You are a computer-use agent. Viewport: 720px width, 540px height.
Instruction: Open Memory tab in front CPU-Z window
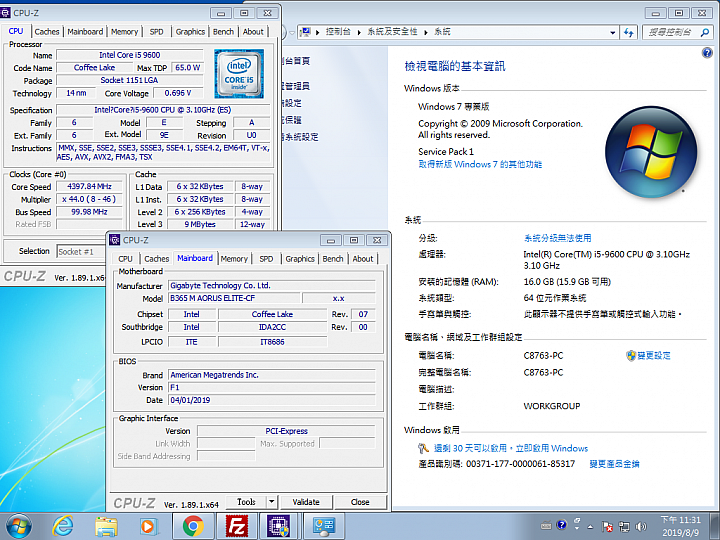click(234, 259)
